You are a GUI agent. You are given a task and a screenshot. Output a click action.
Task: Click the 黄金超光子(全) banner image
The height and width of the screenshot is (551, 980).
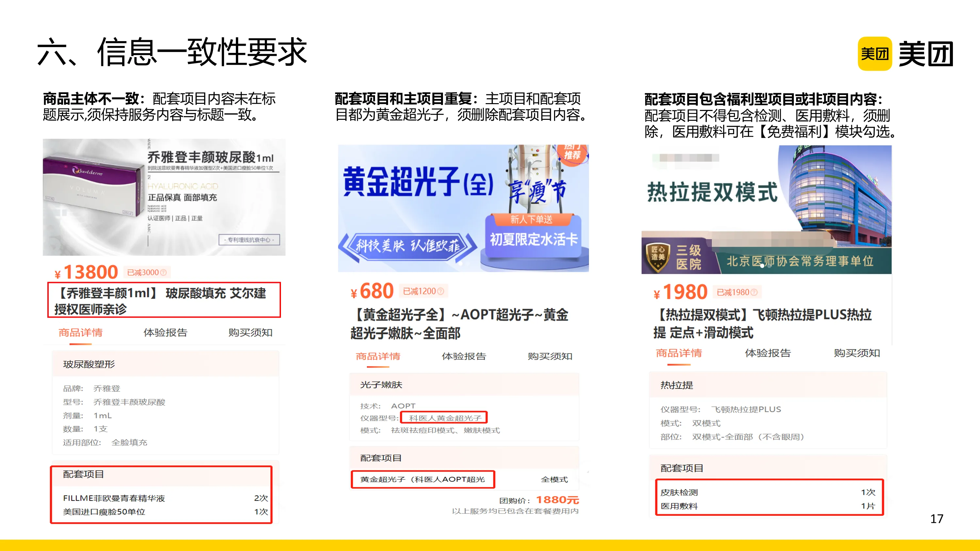click(463, 208)
